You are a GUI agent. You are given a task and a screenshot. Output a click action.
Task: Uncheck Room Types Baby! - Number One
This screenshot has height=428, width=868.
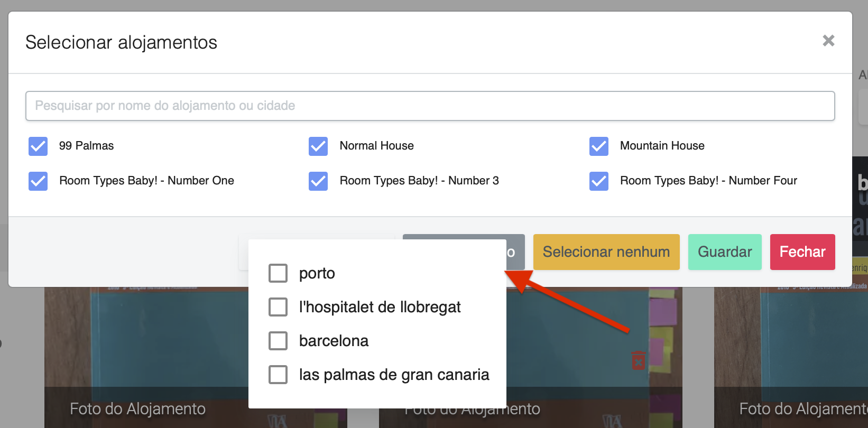(38, 181)
